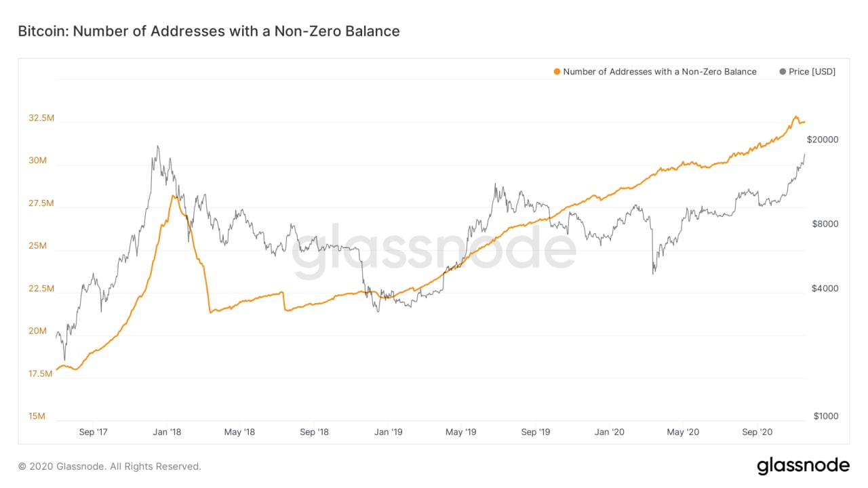Image resolution: width=868 pixels, height=488 pixels.
Task: Click the glassnode logo in the bottom-right corner
Action: [803, 466]
